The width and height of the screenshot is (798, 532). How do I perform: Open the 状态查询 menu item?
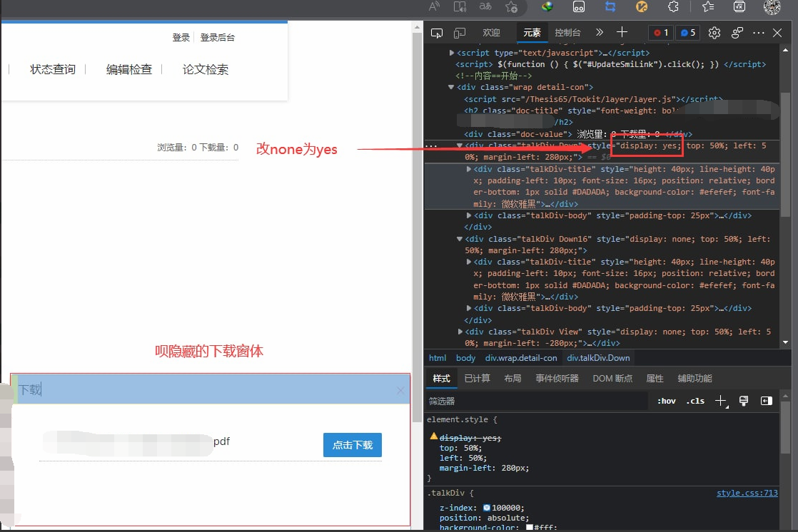(52, 69)
